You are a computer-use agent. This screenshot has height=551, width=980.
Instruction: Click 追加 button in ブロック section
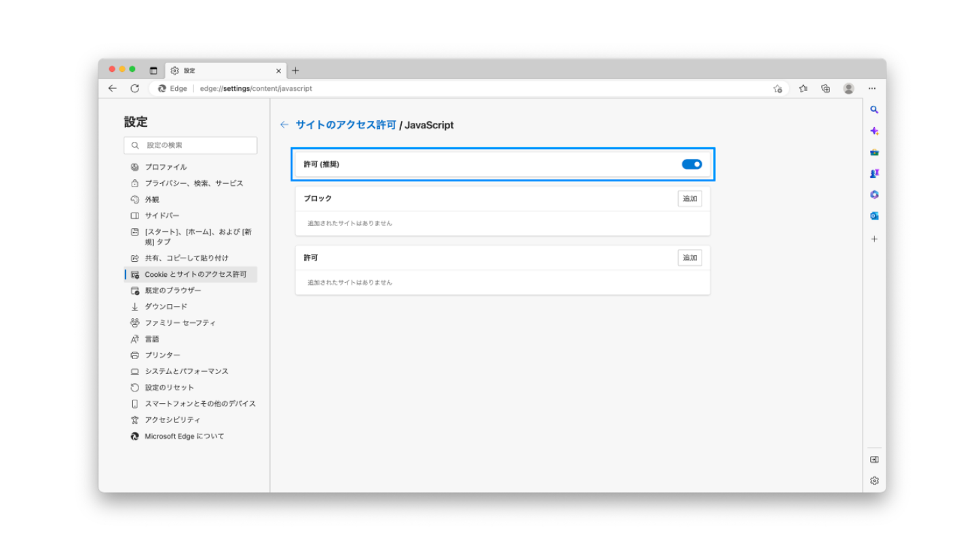pos(690,199)
